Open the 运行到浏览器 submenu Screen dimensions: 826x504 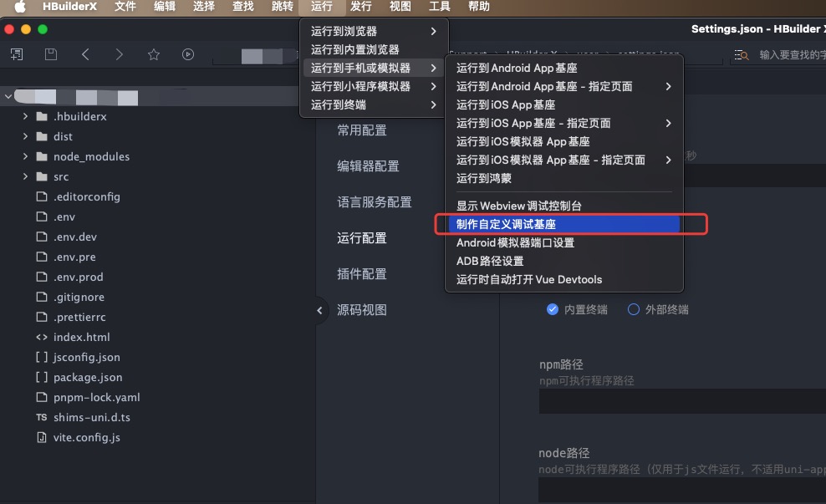tap(374, 31)
